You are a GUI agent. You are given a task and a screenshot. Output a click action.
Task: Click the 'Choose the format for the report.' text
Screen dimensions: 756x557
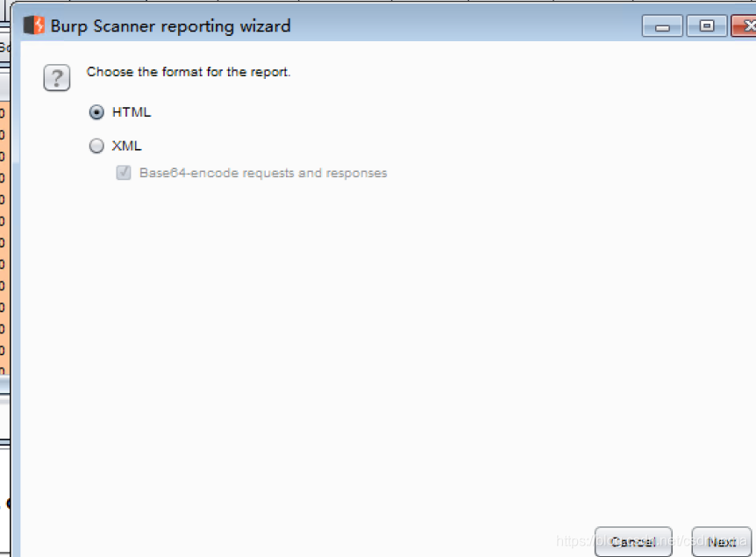(x=189, y=72)
